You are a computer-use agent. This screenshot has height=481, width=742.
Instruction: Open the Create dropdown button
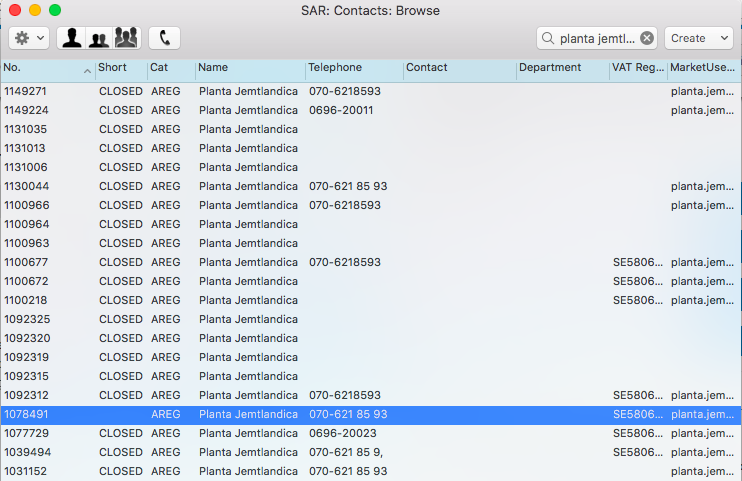(699, 38)
